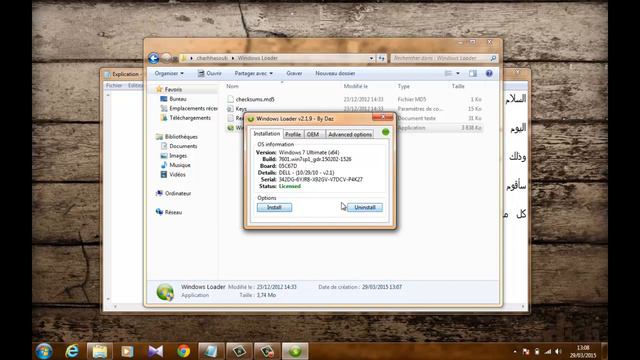Open the Images library

point(178,156)
